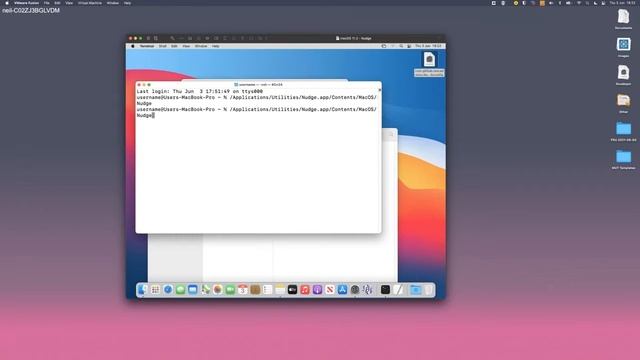Select the file icon on the VM desktop
The image size is (640, 360).
(x=429, y=60)
